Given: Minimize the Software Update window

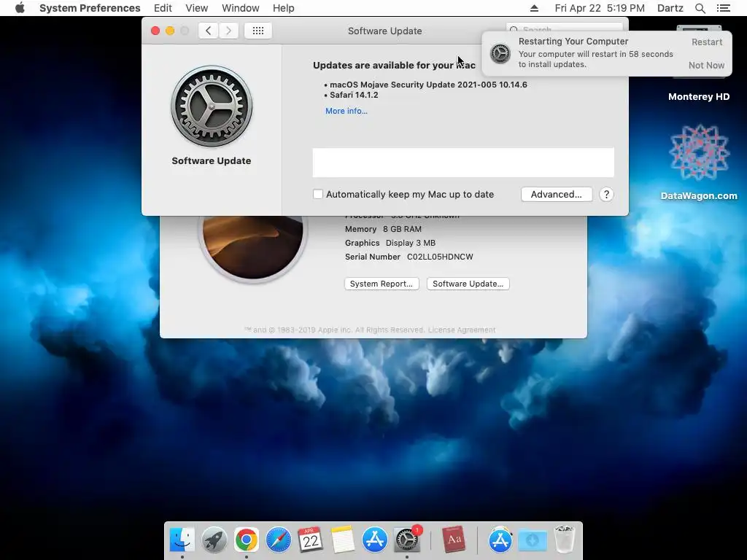Looking at the screenshot, I should point(169,31).
